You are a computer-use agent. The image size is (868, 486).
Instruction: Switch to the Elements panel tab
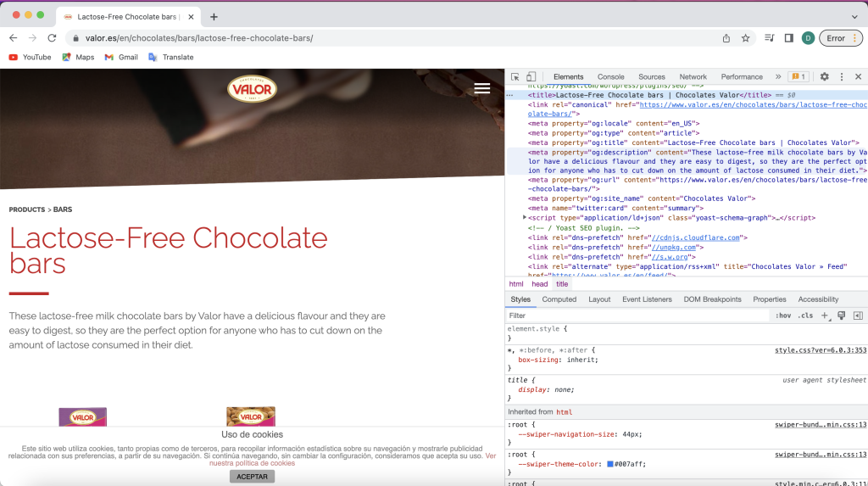[x=568, y=77]
